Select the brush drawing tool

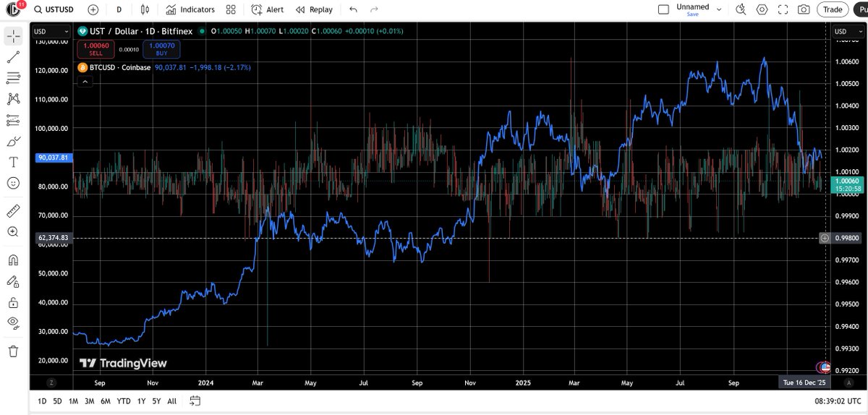(x=13, y=141)
